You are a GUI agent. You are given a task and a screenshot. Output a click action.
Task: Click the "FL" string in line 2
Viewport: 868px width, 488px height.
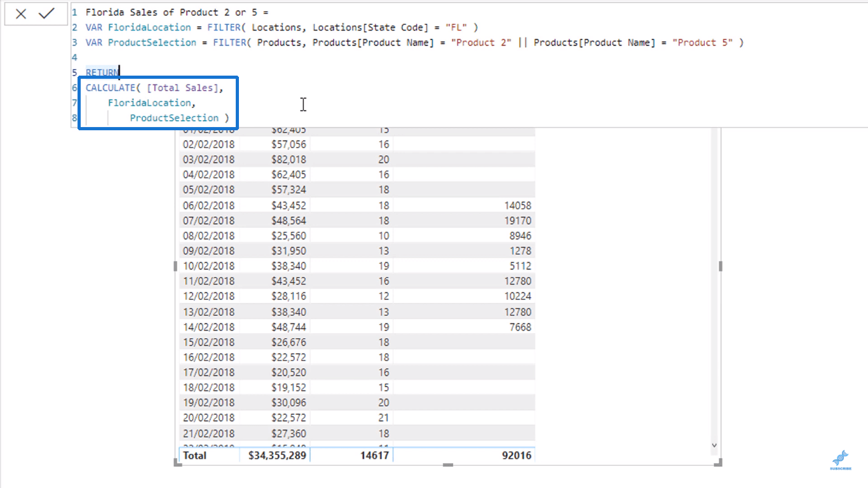coord(456,27)
